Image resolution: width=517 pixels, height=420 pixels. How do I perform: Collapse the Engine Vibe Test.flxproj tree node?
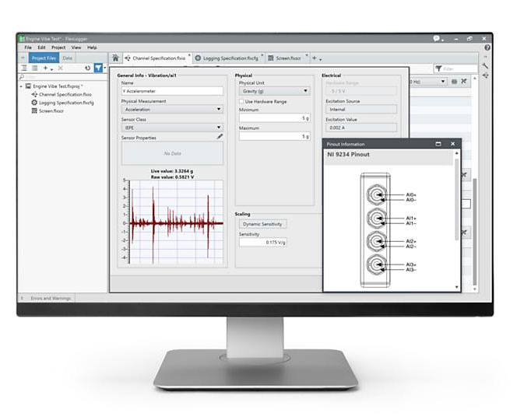[22, 86]
